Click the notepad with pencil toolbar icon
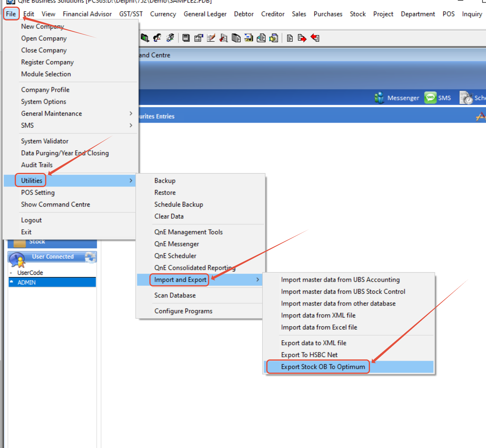486x448 pixels. pyautogui.click(x=211, y=38)
